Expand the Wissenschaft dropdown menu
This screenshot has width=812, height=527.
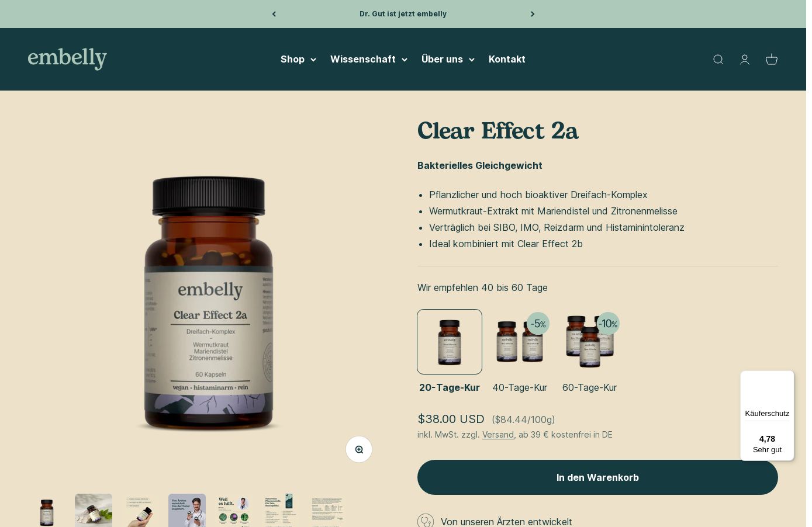[369, 59]
